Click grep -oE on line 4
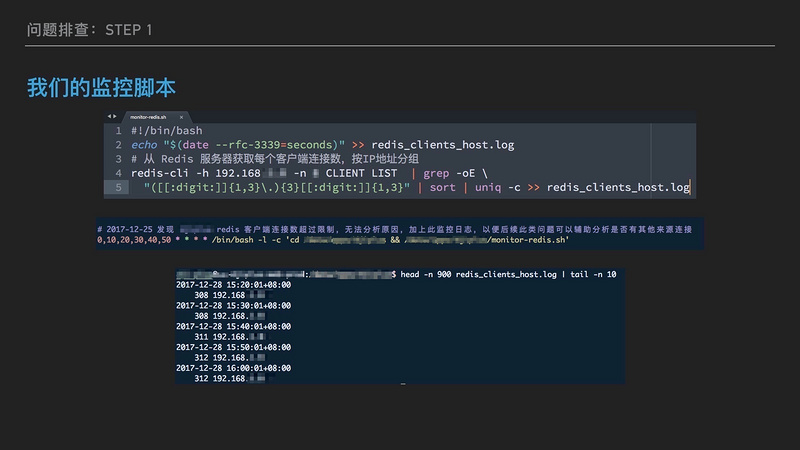The width and height of the screenshot is (800, 450). point(449,173)
